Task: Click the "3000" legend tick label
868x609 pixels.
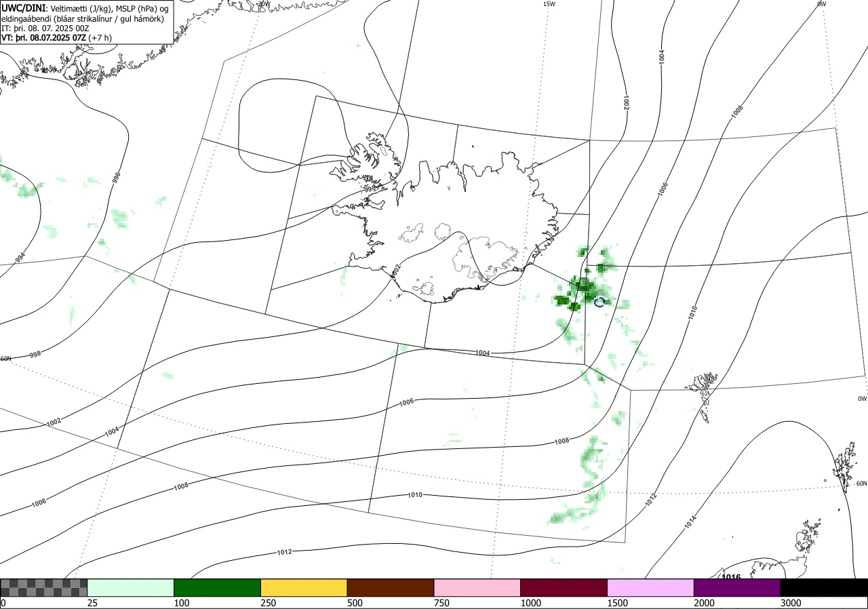Action: [791, 603]
